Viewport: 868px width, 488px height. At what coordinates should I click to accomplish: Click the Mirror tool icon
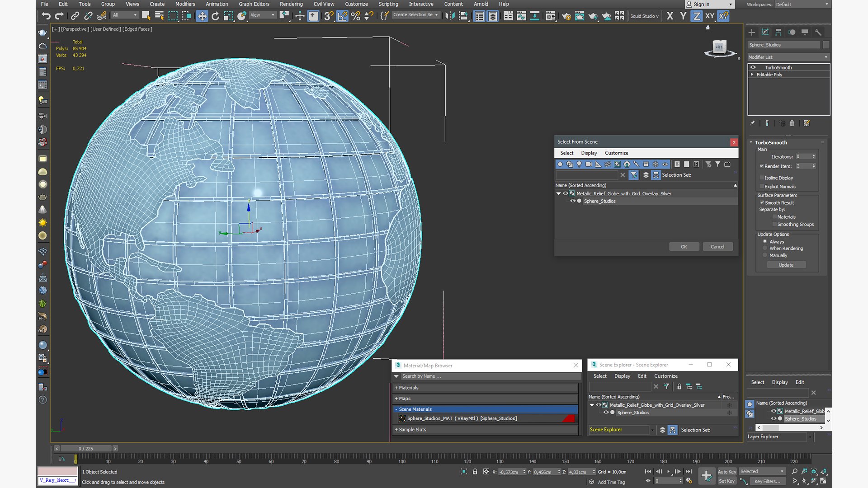[449, 16]
